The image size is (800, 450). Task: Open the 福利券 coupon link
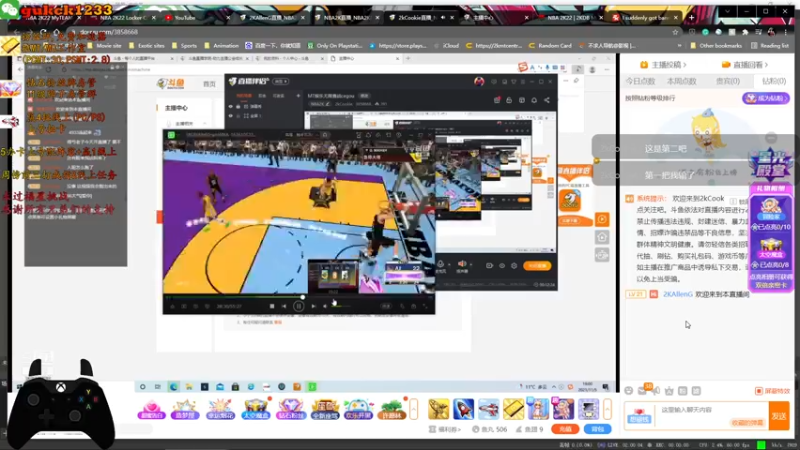(x=444, y=429)
